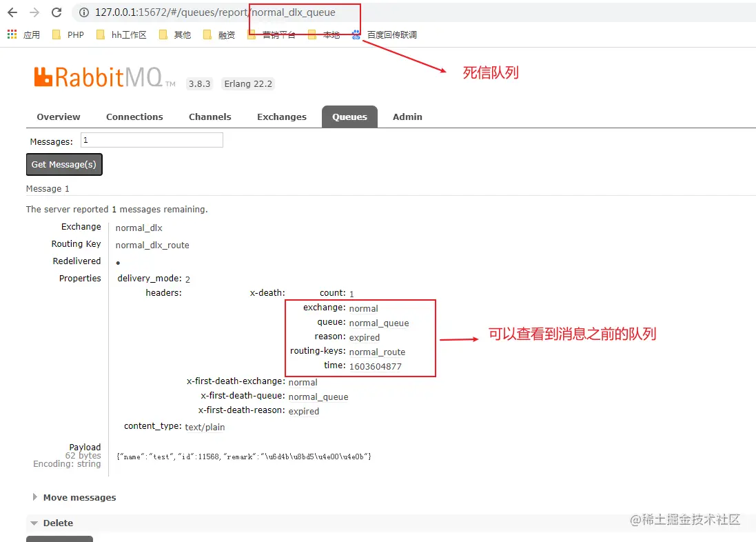The height and width of the screenshot is (542, 756).
Task: Click the 'Encoding: string' text
Action: click(67, 464)
